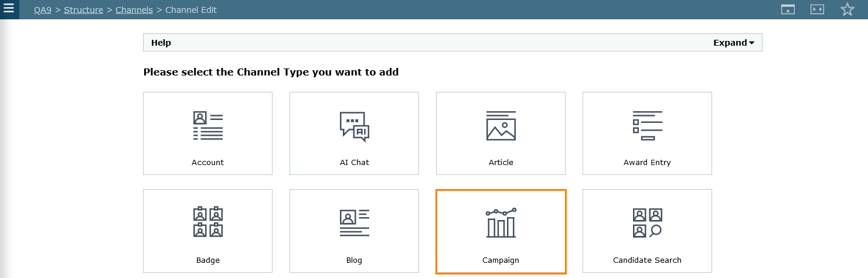Image resolution: width=868 pixels, height=278 pixels.
Task: Click the favorite star icon
Action: 847,9
